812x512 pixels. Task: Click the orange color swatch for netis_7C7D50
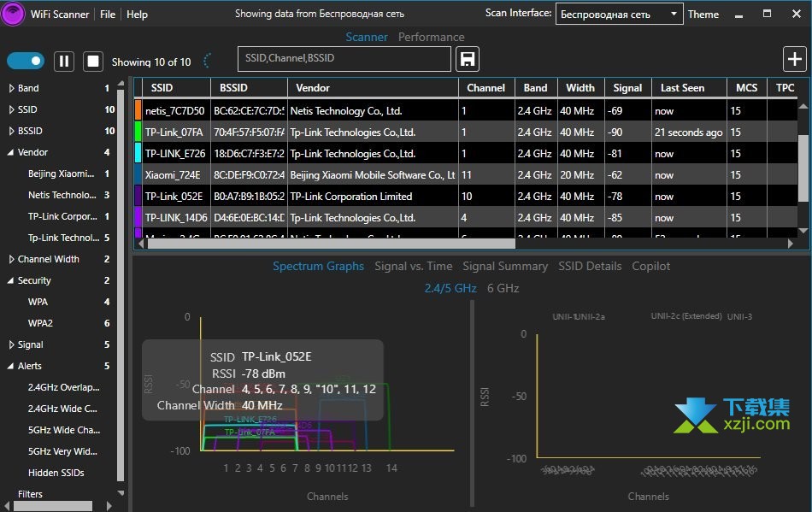tap(138, 110)
